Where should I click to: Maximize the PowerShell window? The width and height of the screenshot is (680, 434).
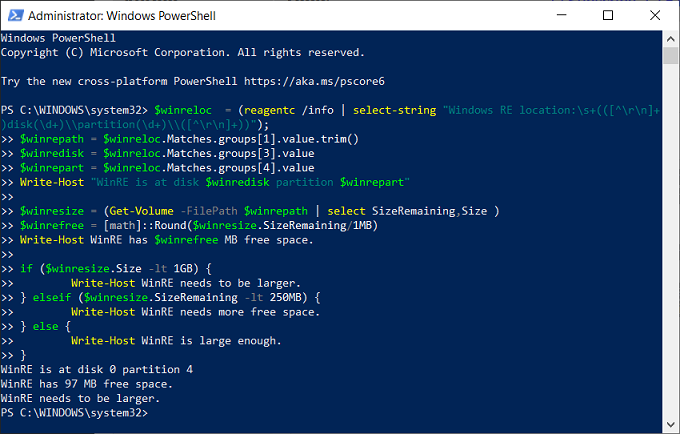pyautogui.click(x=608, y=15)
